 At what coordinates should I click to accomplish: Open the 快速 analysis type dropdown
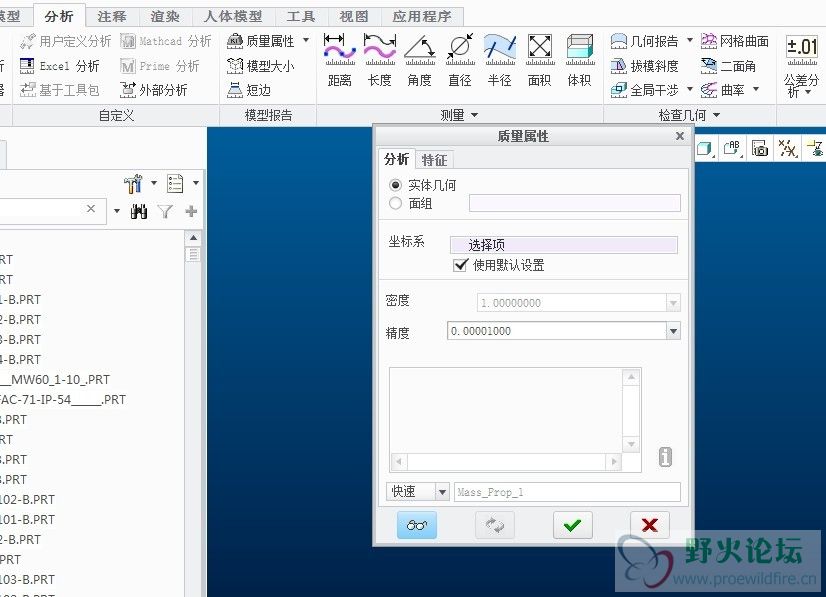point(442,492)
